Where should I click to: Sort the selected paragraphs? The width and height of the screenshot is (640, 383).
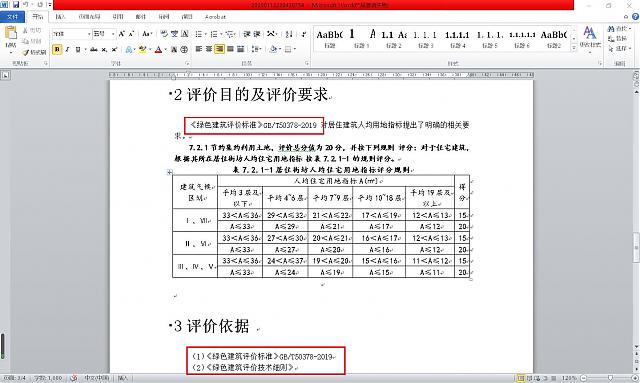(289, 34)
